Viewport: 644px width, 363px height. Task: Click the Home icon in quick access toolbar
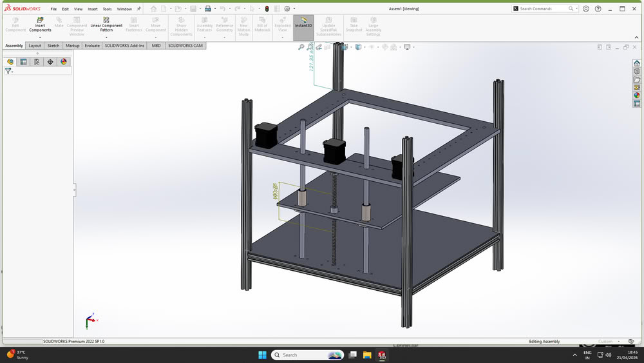pyautogui.click(x=154, y=8)
